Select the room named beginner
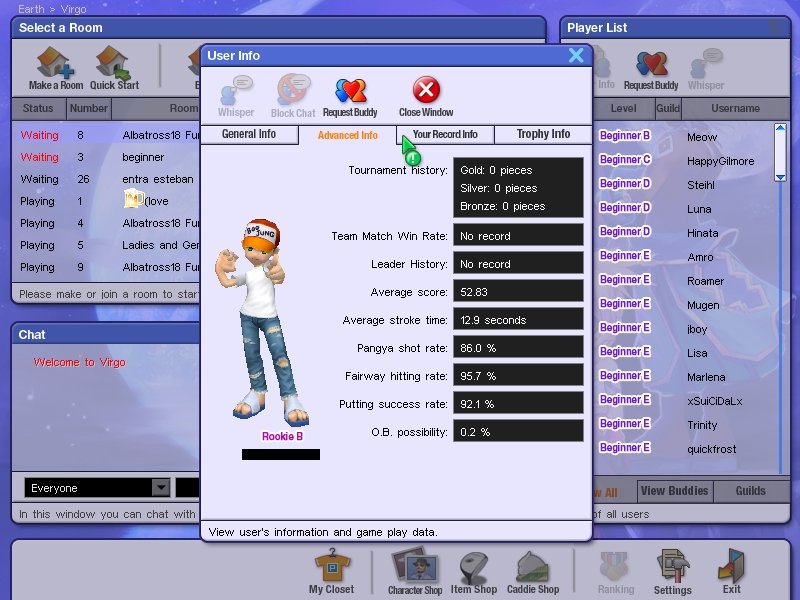This screenshot has height=600, width=800. [x=106, y=157]
